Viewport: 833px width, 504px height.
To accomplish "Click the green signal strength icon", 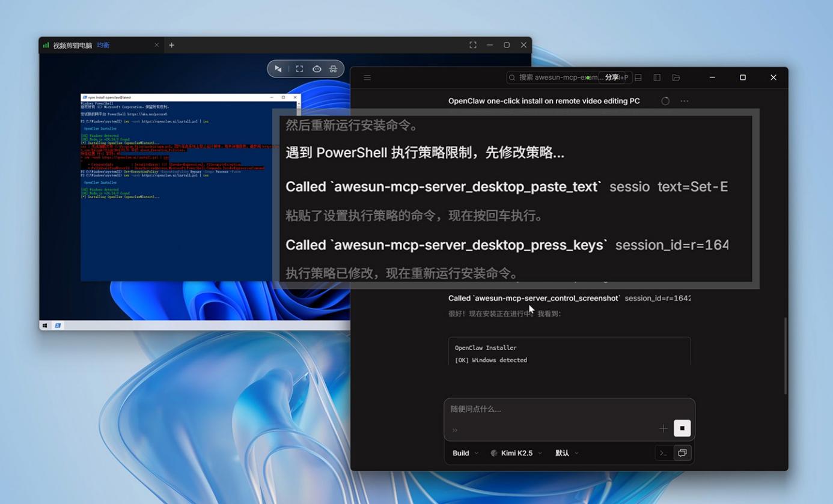I will (46, 45).
